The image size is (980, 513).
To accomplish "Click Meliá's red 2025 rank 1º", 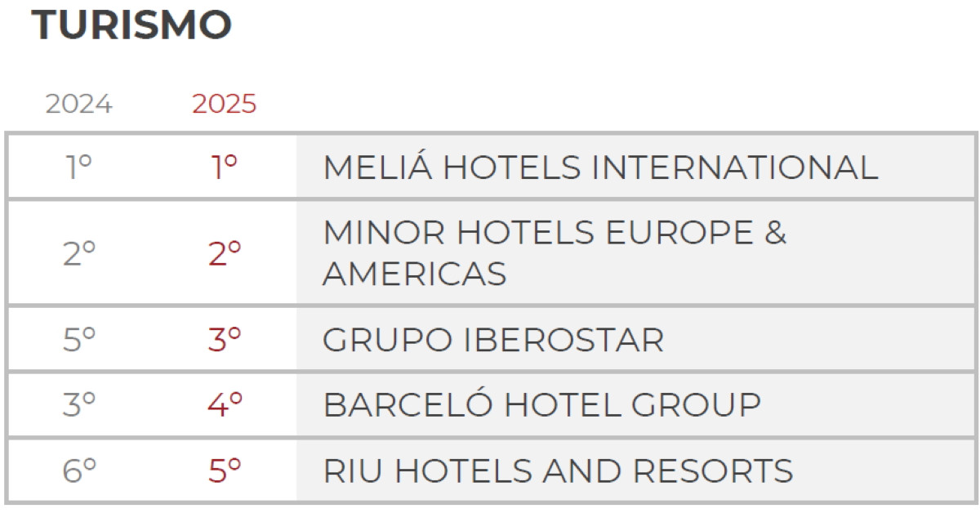I will tap(225, 167).
